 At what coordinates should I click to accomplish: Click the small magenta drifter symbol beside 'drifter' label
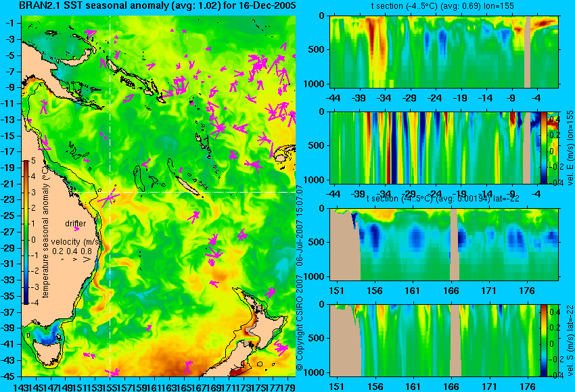click(x=76, y=229)
